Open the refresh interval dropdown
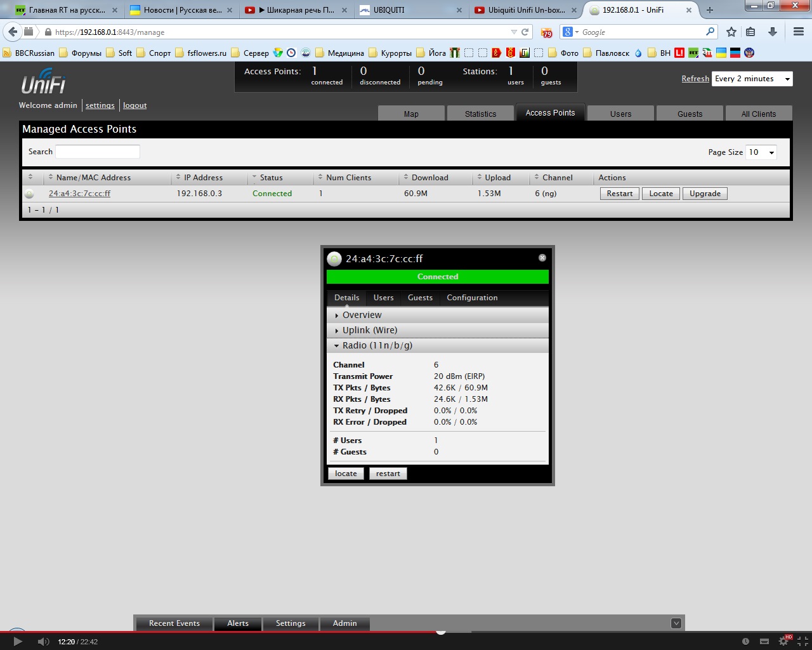 (x=752, y=79)
